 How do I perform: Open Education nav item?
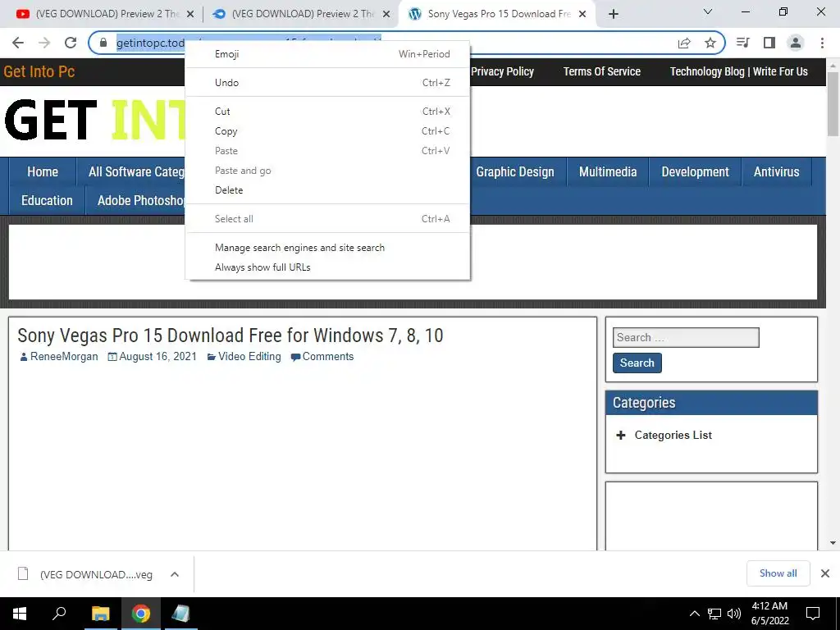[x=47, y=200]
